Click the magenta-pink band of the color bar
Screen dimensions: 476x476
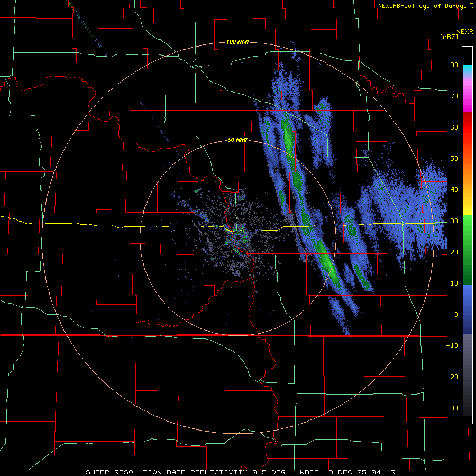[467, 94]
